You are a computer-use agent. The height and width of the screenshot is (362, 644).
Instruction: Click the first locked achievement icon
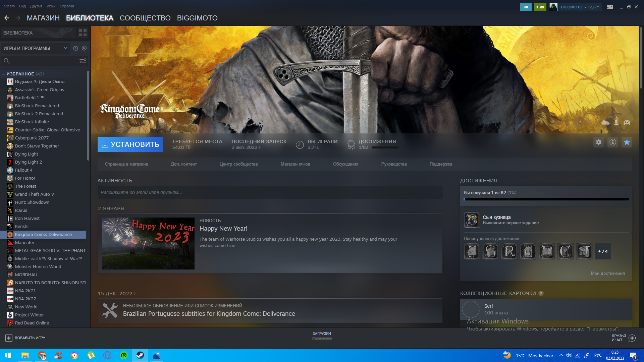[472, 251]
